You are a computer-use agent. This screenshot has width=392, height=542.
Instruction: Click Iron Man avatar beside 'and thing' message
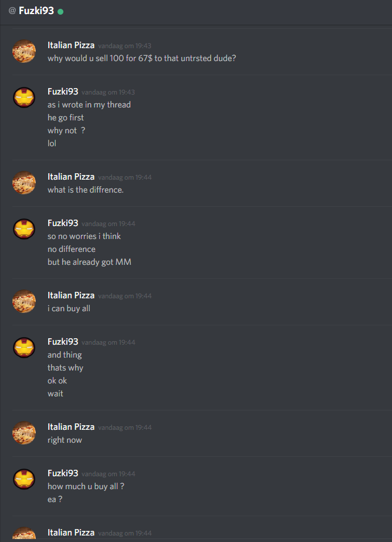coord(24,348)
